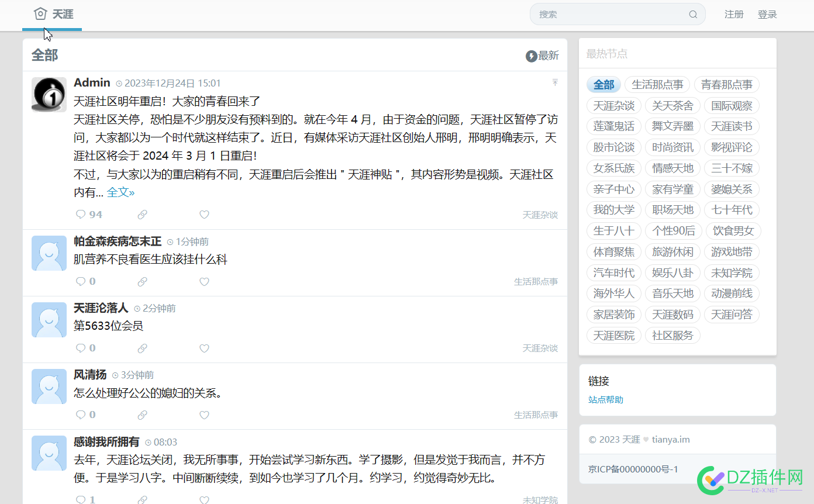Open 站点帮助 help link
This screenshot has width=814, height=504.
point(606,400)
